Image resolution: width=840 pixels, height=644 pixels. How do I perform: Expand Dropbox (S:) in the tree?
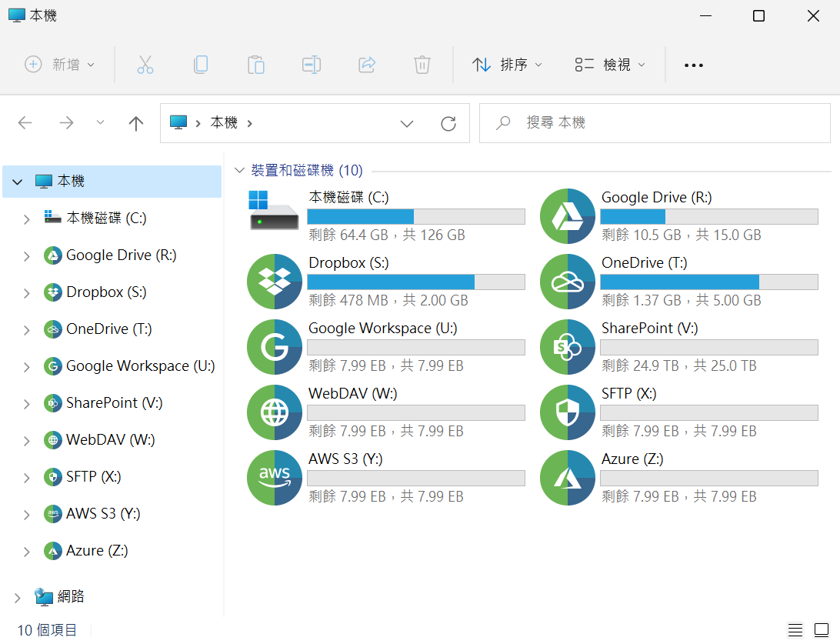26,292
